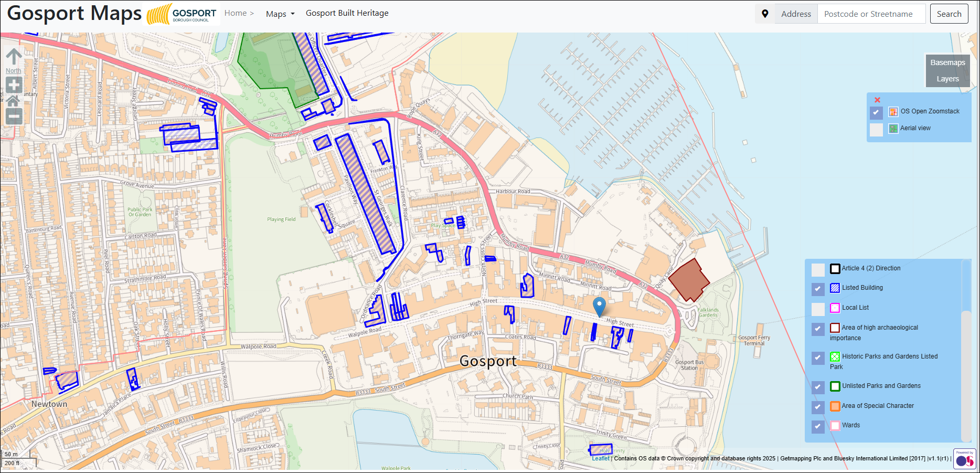Turn on Article 4 (2) Direction layer
Viewport: 980px width, 473px height.
click(x=818, y=269)
